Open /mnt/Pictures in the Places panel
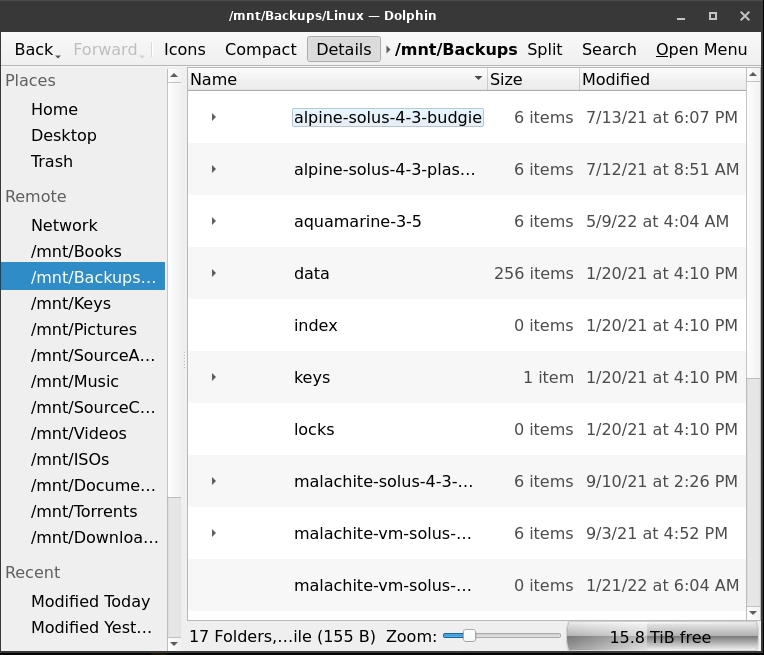The width and height of the screenshot is (764, 655). coord(84,329)
